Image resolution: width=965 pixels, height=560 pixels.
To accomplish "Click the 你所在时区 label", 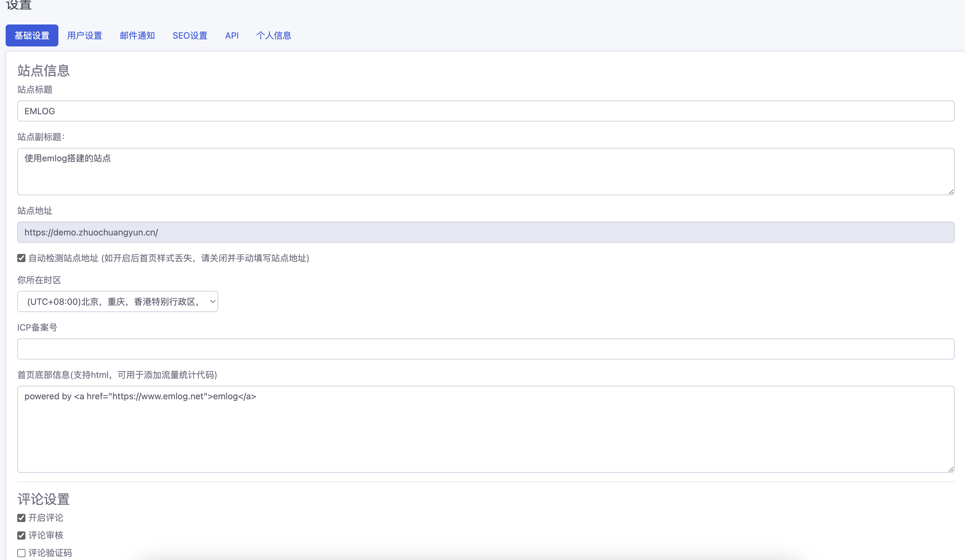I will [39, 280].
